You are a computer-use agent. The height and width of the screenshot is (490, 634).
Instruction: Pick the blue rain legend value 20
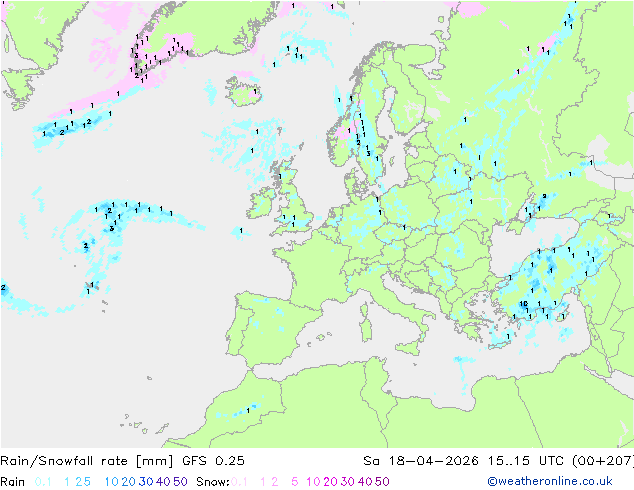point(129,482)
